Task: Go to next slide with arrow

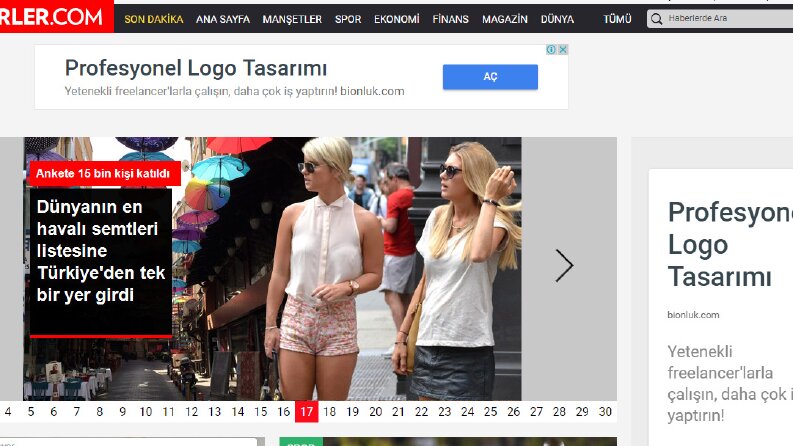Action: (x=564, y=265)
